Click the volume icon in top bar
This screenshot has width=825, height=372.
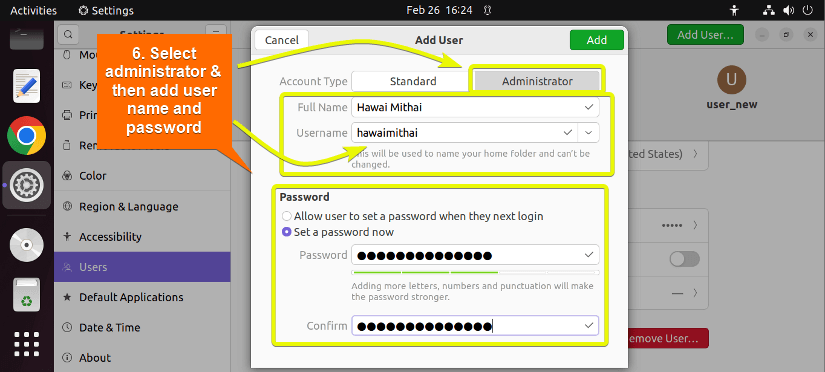788,10
